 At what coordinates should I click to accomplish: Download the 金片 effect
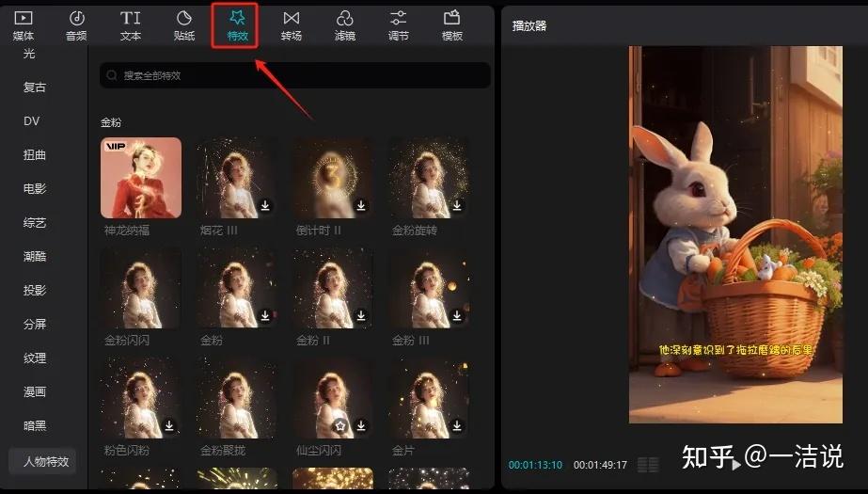457,425
